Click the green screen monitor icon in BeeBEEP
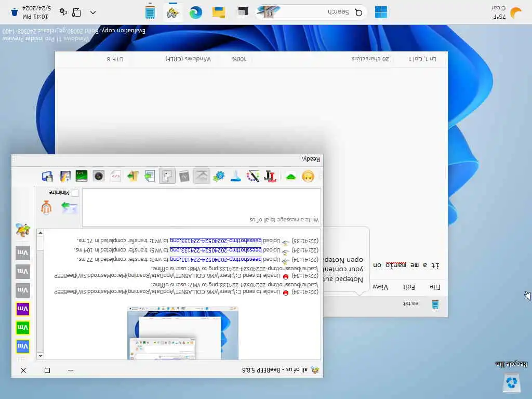 click(82, 177)
